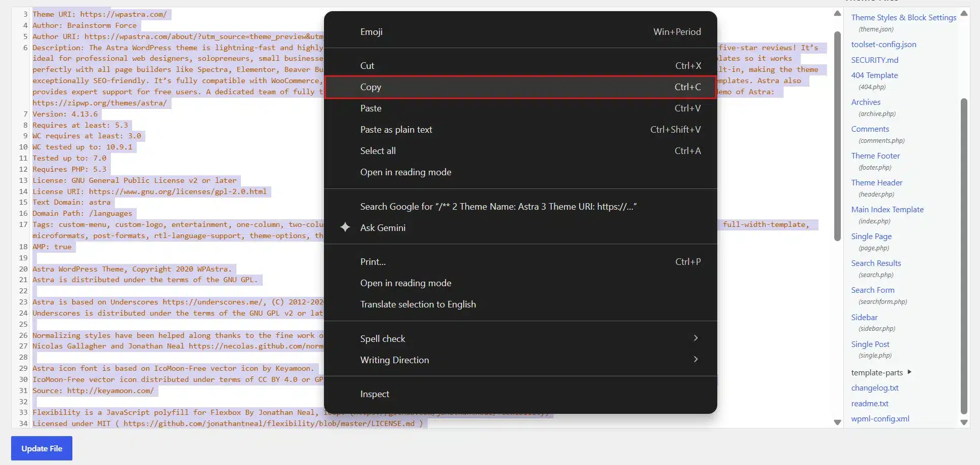Click 'WC tested up to: 10.9.1' line
This screenshot has width=980, height=465.
point(83,147)
